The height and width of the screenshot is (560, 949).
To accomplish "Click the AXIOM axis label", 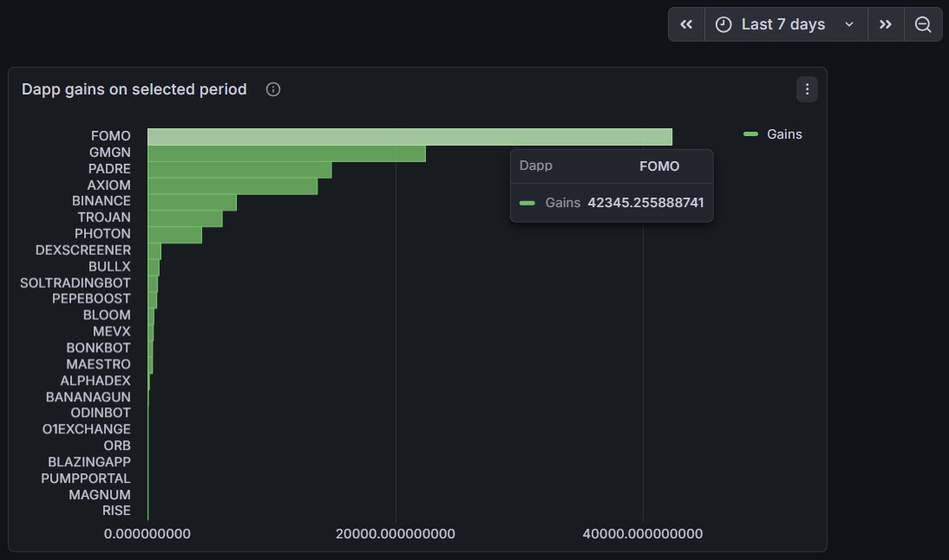I will [108, 185].
